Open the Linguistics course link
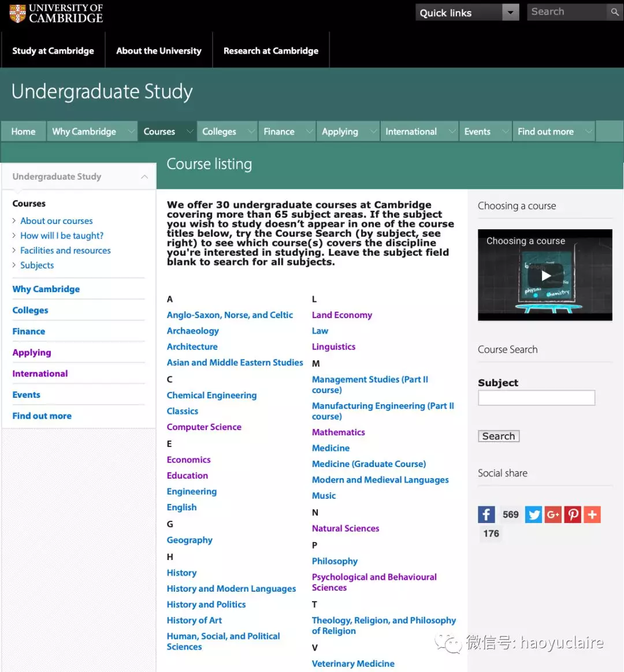 click(x=333, y=347)
